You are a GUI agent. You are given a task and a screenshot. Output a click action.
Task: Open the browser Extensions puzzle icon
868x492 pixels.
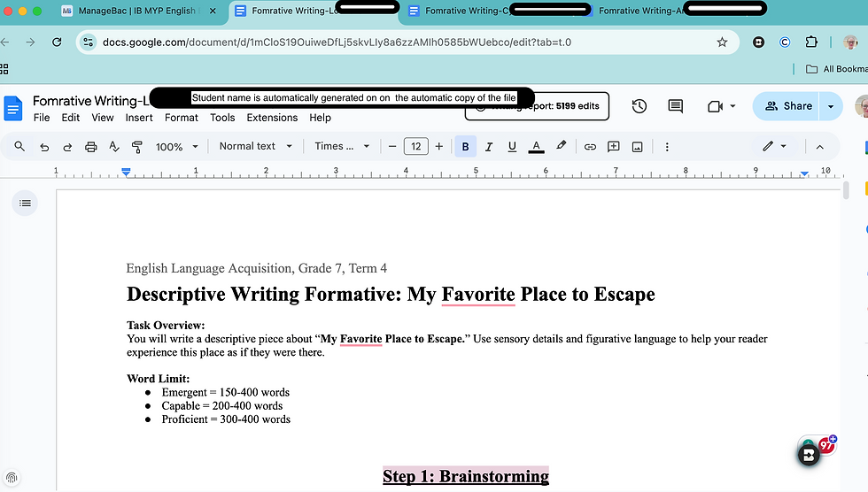811,42
